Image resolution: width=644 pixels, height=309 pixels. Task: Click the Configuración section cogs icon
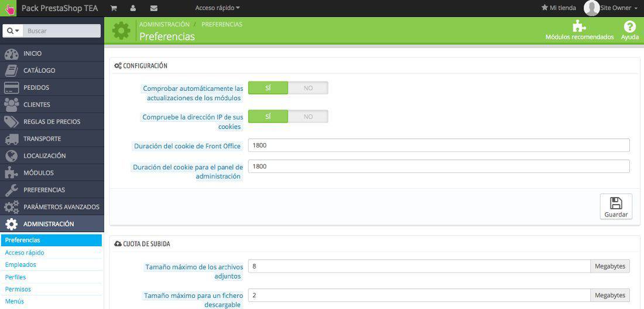click(118, 66)
